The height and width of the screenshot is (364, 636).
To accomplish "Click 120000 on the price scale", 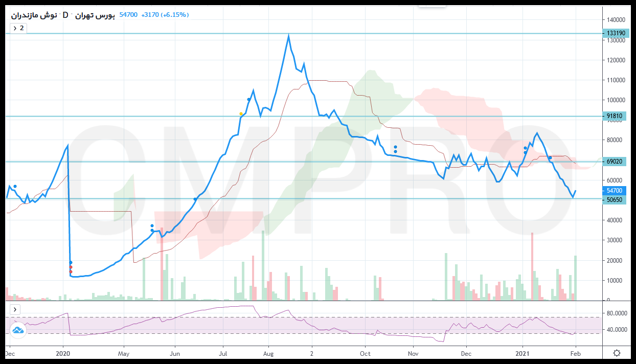I will (616, 60).
